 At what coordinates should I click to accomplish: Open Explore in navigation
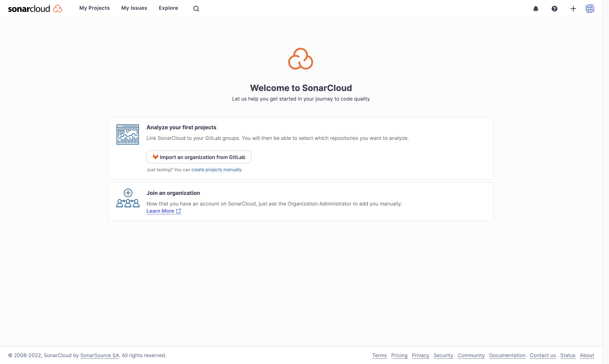point(168,8)
